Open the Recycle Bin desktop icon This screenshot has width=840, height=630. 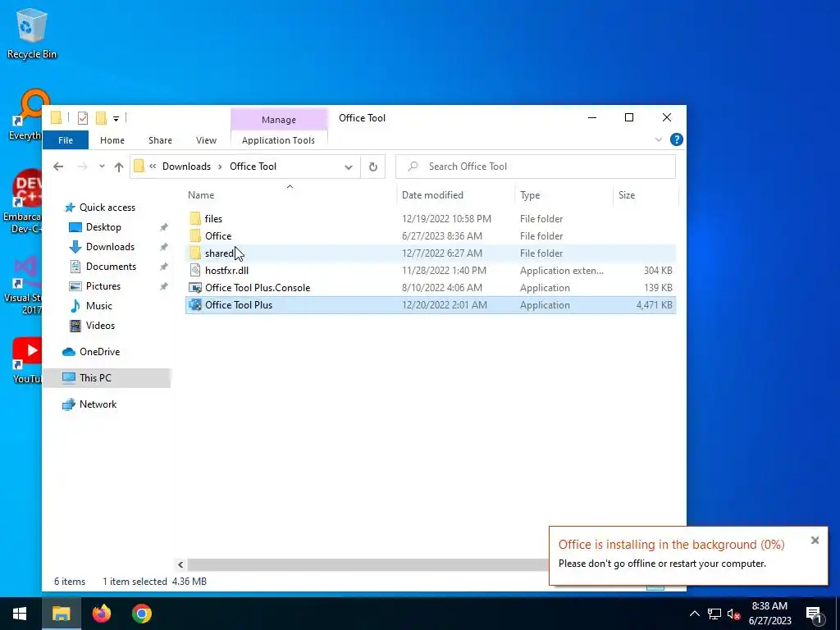pyautogui.click(x=32, y=33)
